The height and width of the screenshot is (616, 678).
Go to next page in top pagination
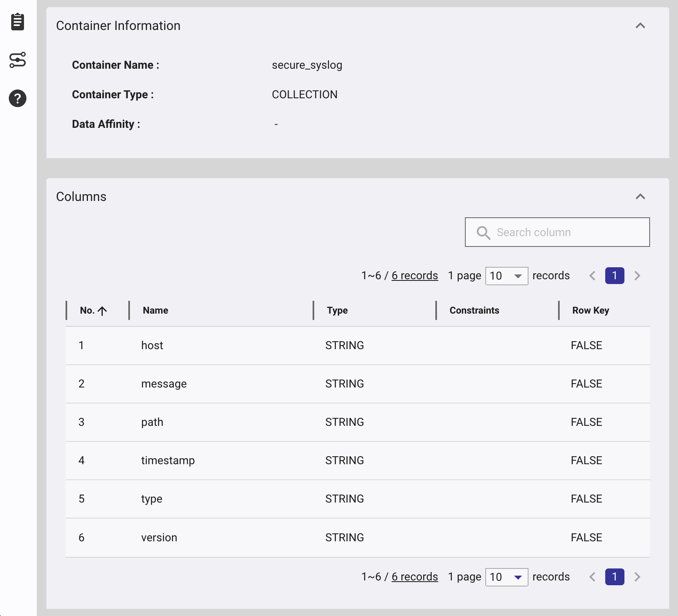tap(637, 276)
